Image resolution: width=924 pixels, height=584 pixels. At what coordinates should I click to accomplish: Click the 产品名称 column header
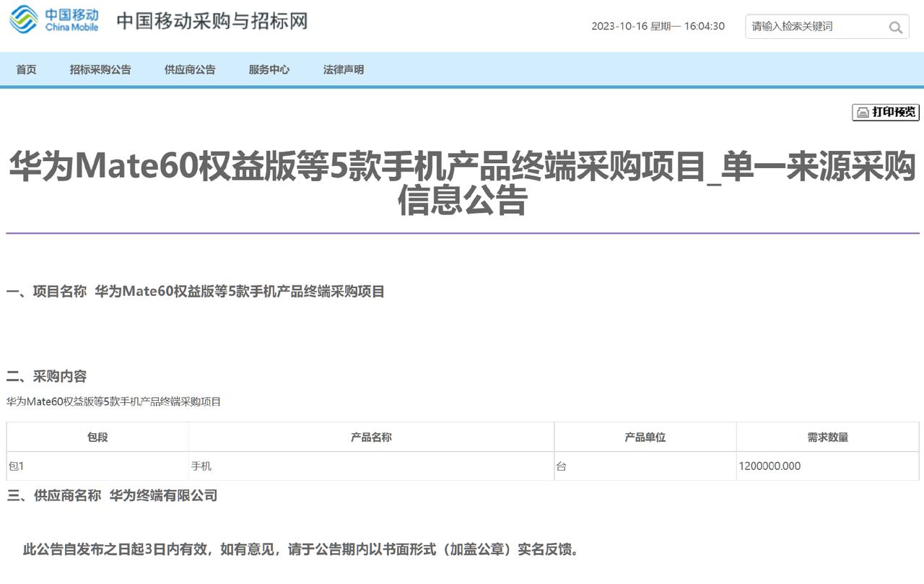(x=371, y=437)
